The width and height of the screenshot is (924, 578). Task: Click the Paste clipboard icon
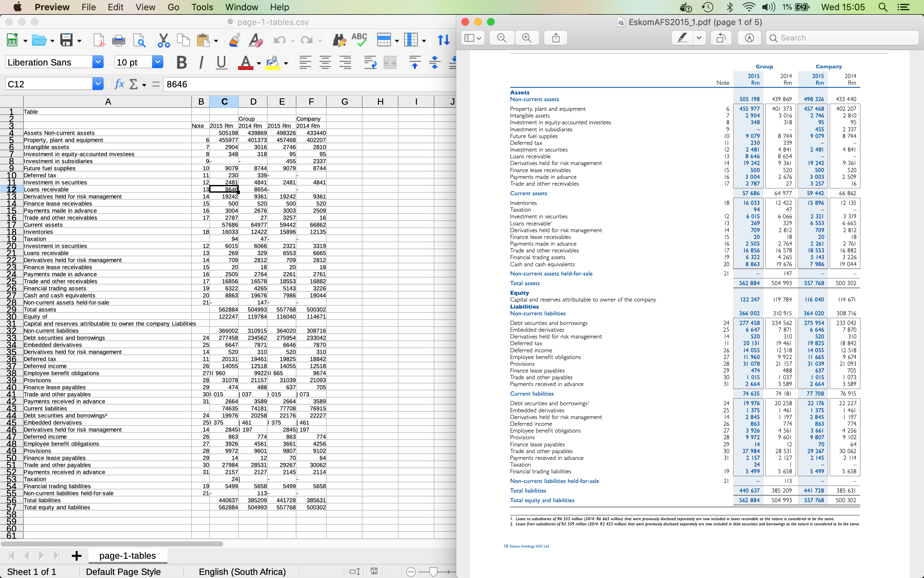click(x=203, y=40)
